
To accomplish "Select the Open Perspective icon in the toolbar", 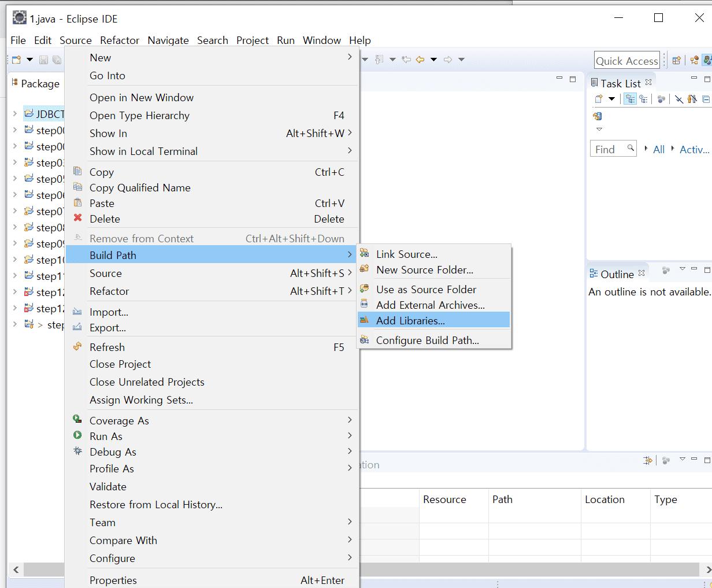I will (676, 60).
